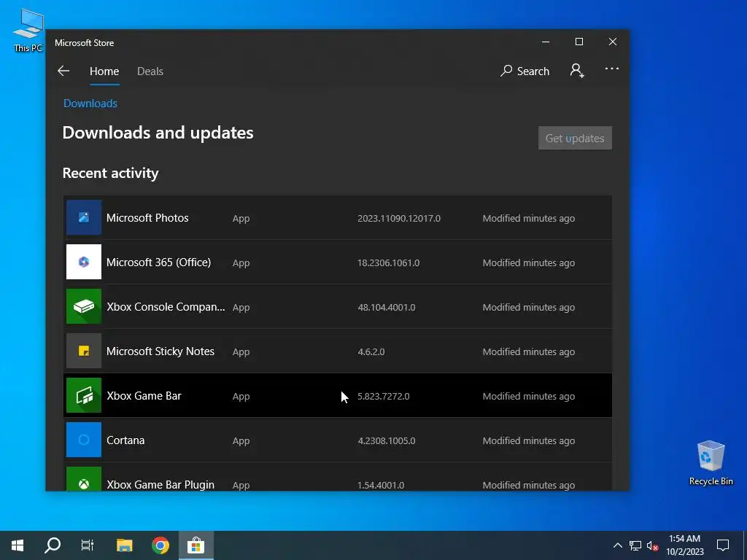Minimize the Microsoft Store window

(546, 42)
